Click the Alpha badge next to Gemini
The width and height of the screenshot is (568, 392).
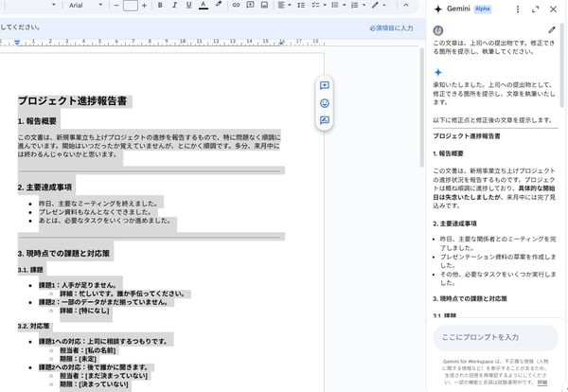point(483,9)
